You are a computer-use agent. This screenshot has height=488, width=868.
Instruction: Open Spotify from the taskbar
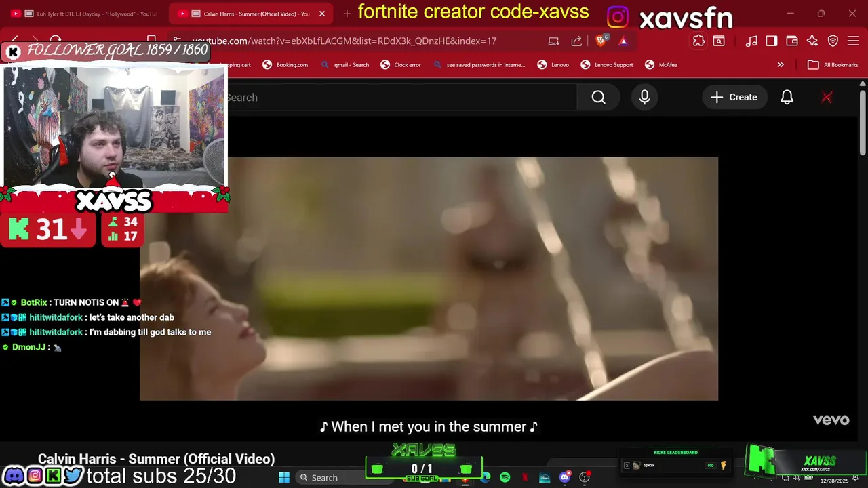tap(505, 477)
